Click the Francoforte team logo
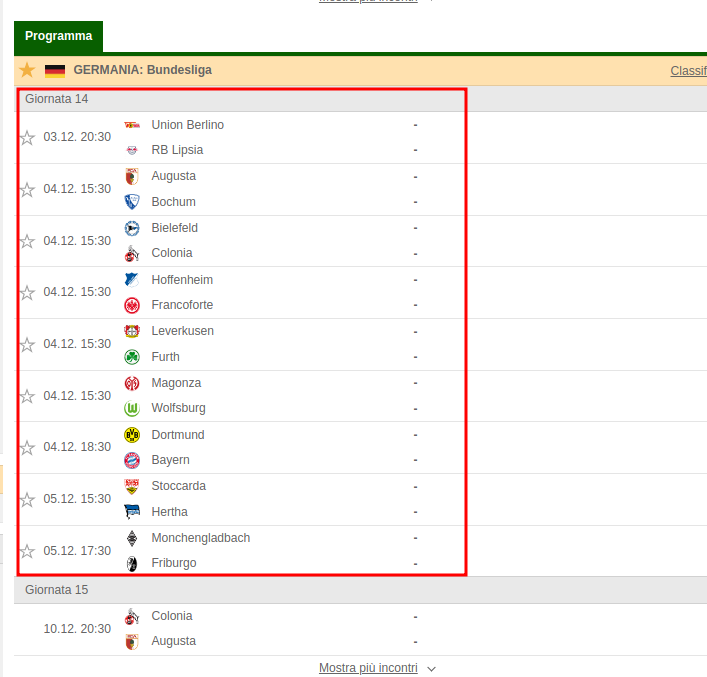Screen dimensions: 707x677 click(132, 305)
